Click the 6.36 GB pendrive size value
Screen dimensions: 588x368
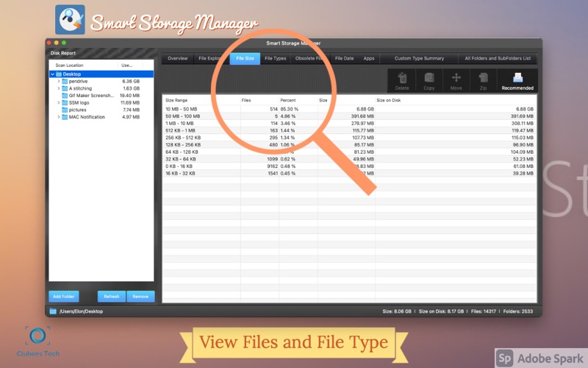tap(131, 81)
